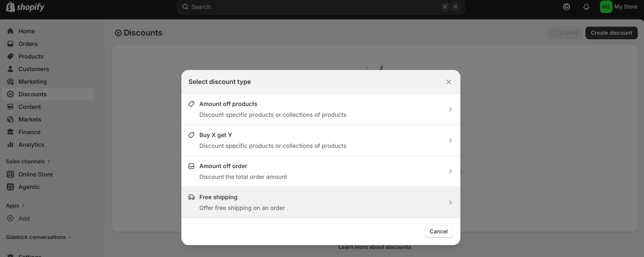Click the search magnifier icon
Image resolution: width=644 pixels, height=257 pixels.
click(x=185, y=7)
